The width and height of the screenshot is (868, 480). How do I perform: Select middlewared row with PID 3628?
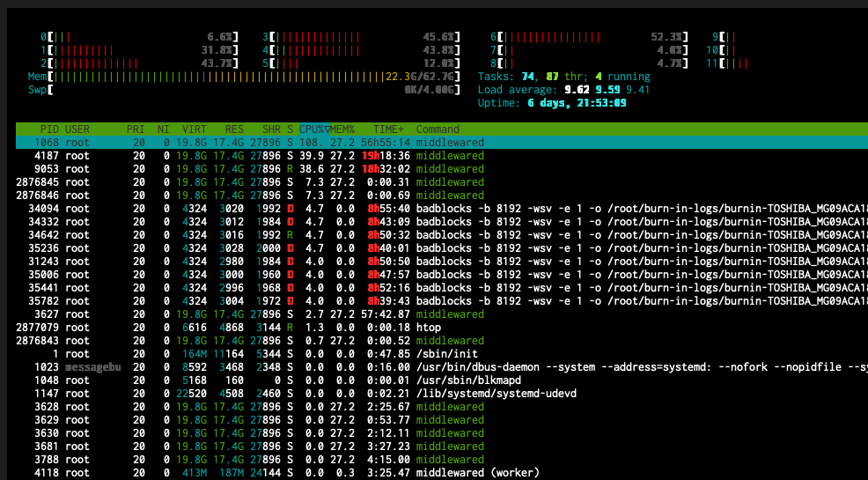[442, 406]
